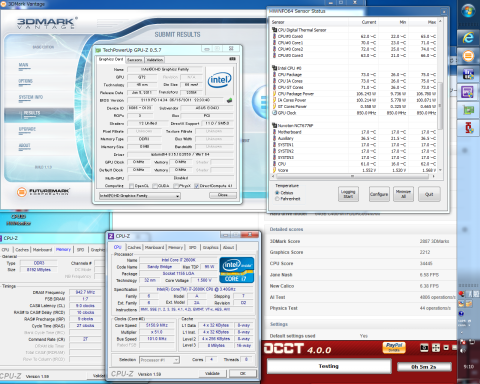Image resolution: width=480 pixels, height=384 pixels.
Task: Open the Windows Start orb
Action: 468,11
